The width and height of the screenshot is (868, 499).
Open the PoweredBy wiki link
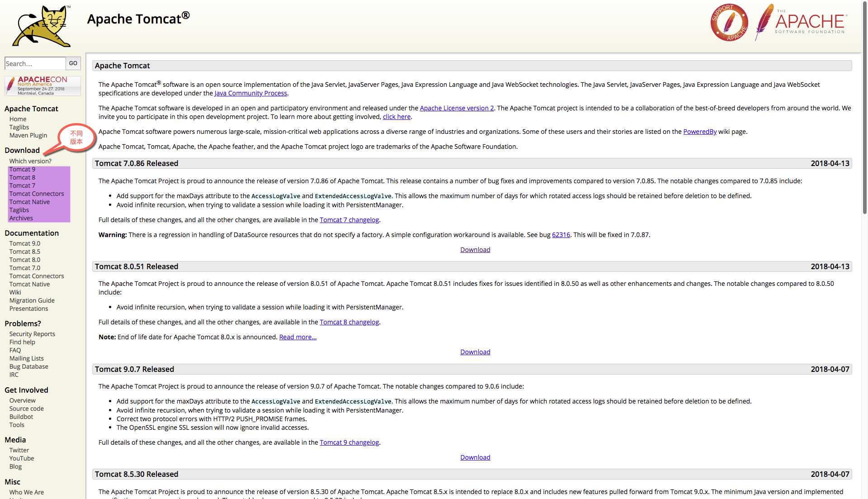699,132
